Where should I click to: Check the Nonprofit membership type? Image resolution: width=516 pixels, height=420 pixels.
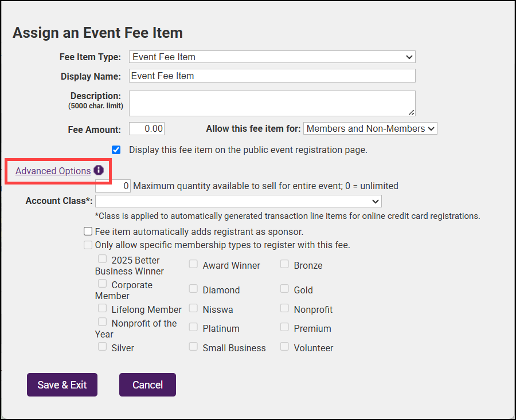(285, 309)
